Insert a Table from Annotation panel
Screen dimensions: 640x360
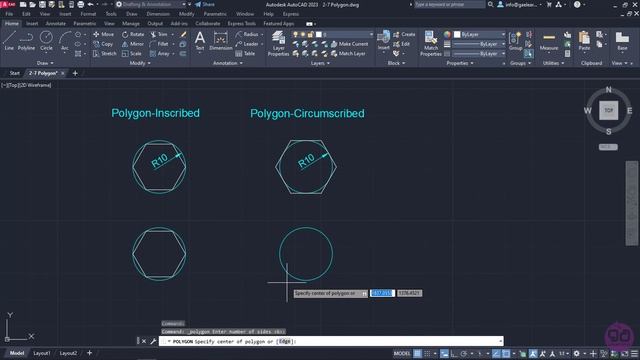pos(245,53)
